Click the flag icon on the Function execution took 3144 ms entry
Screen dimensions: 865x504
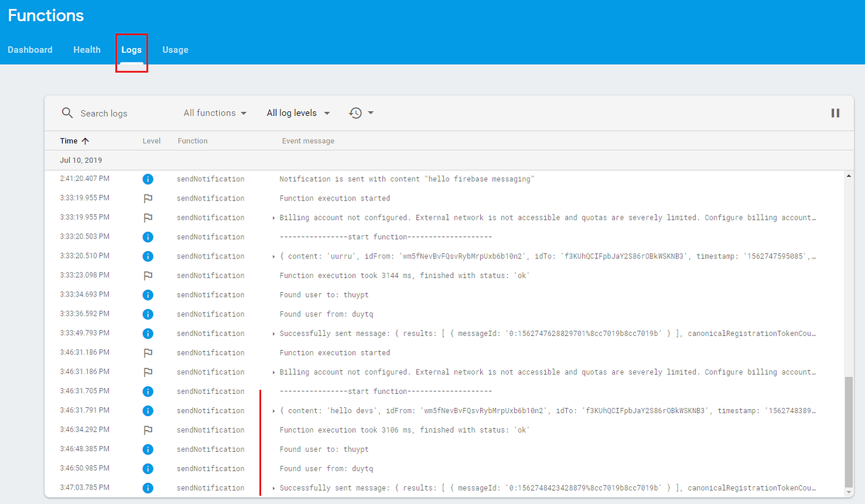tap(148, 275)
